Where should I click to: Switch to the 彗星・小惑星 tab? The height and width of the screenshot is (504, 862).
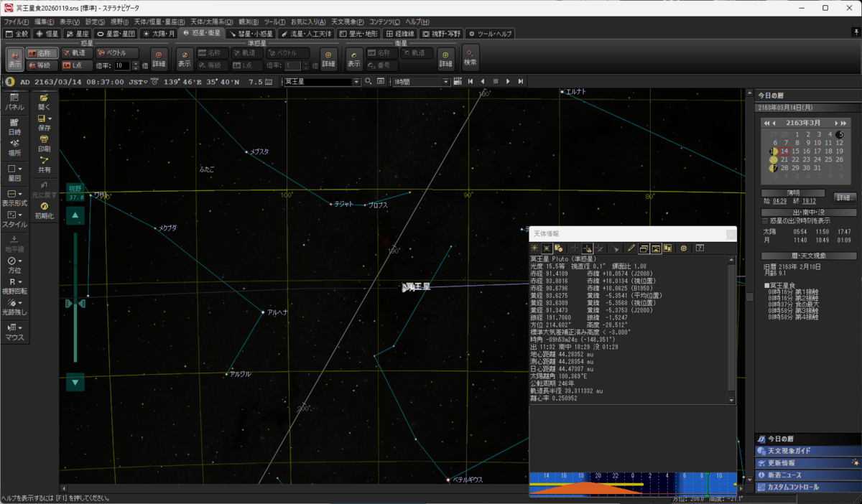point(251,33)
